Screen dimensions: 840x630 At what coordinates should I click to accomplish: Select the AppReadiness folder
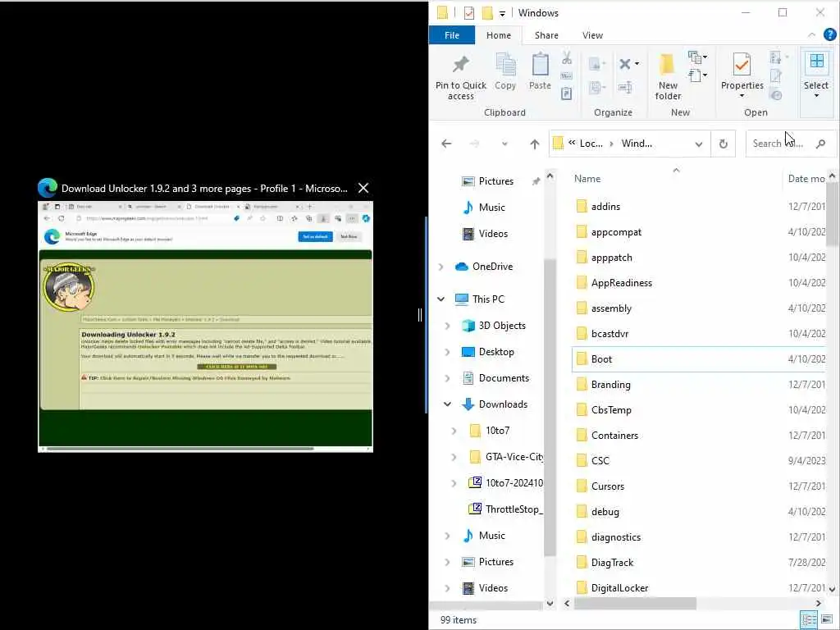622,283
